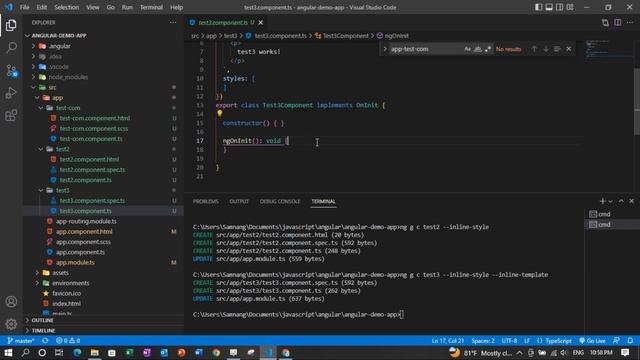Collapse the src folder

[103, 87]
